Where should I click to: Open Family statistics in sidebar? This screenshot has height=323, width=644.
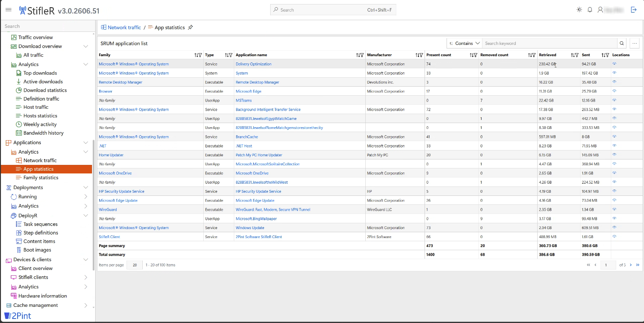point(41,177)
